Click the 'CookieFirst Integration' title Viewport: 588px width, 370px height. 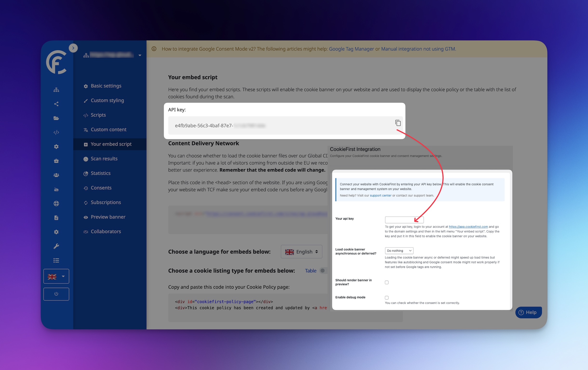pyautogui.click(x=355, y=149)
